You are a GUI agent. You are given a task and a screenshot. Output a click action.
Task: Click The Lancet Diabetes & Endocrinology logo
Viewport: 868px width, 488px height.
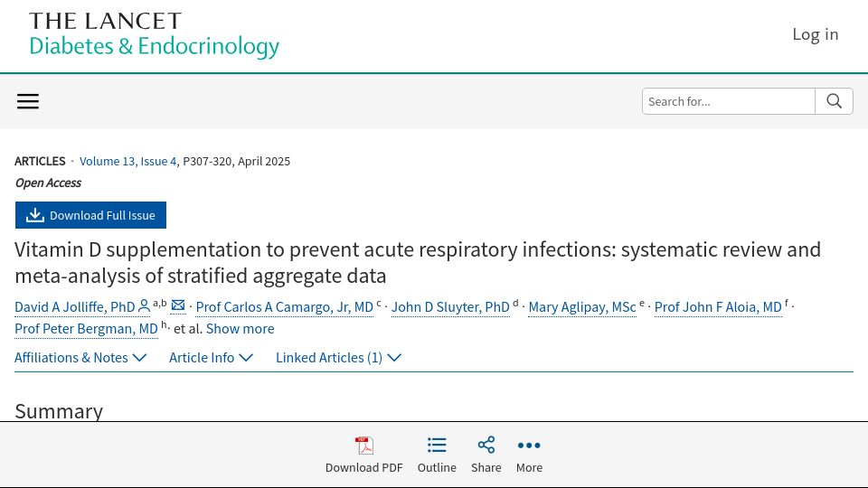(154, 34)
